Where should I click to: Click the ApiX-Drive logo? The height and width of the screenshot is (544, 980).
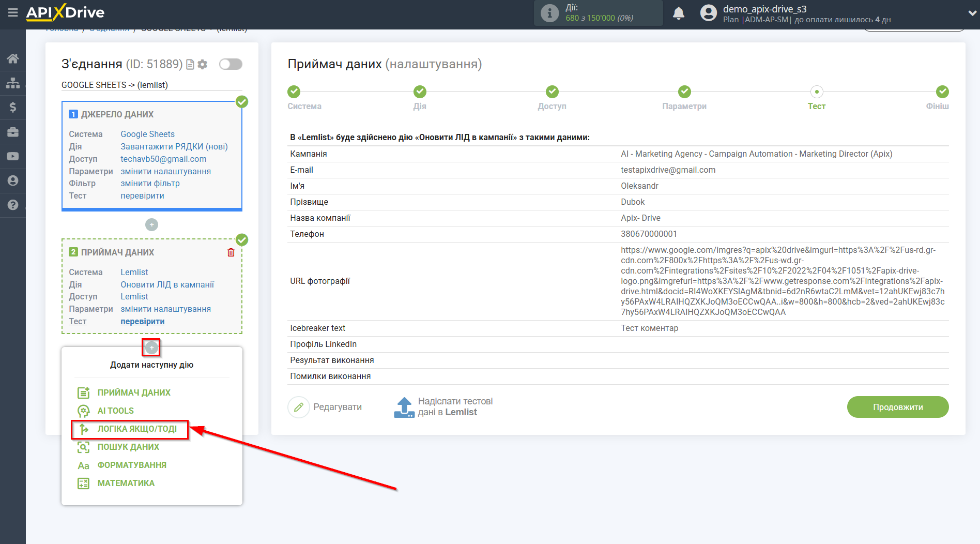65,12
